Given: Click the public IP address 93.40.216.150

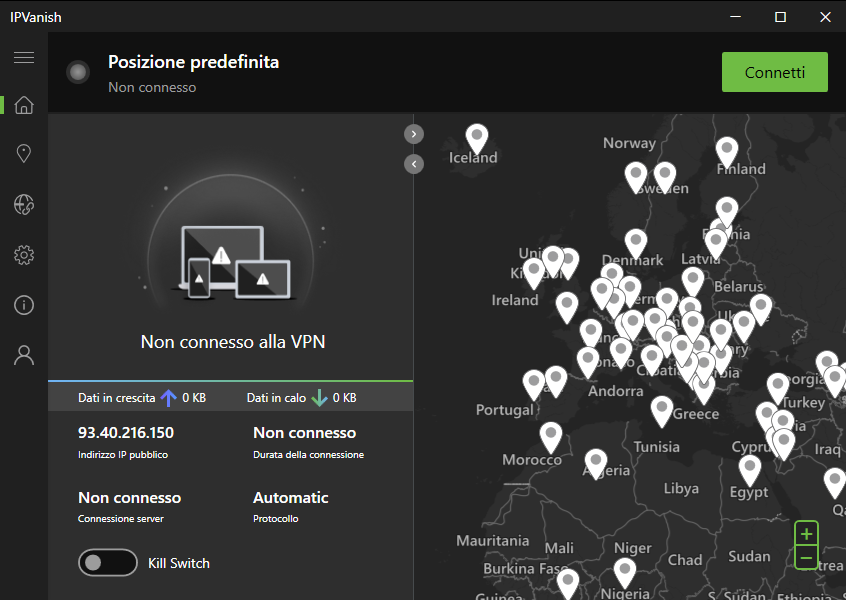Looking at the screenshot, I should 126,433.
